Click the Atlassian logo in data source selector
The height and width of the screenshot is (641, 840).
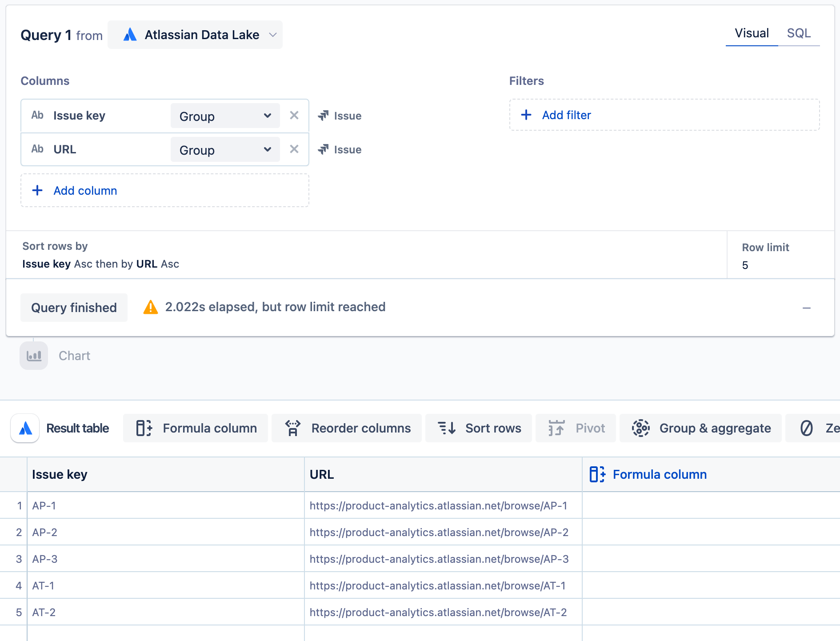[x=130, y=35]
